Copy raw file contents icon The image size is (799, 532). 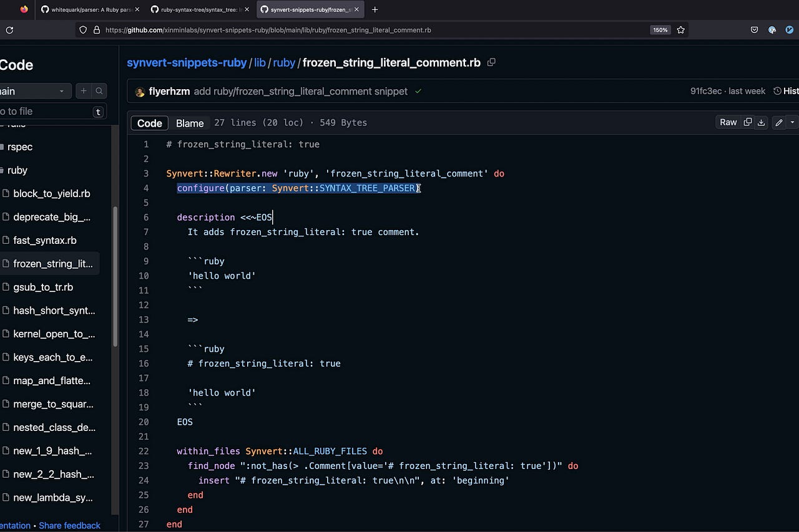tap(747, 122)
